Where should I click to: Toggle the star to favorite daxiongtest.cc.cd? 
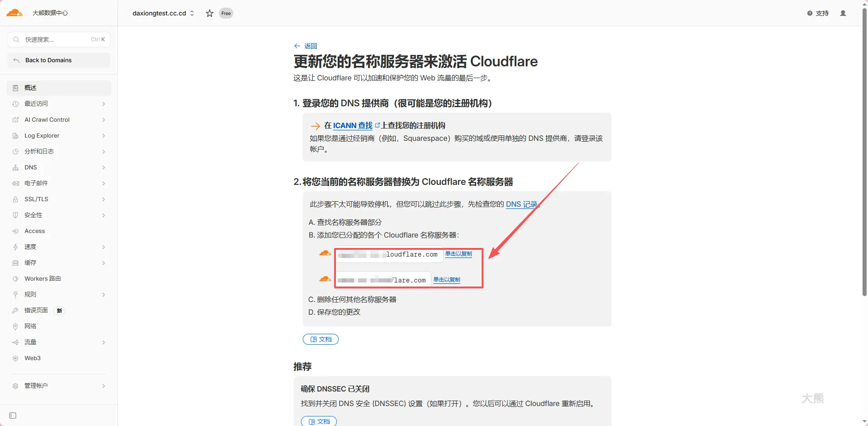pyautogui.click(x=209, y=13)
